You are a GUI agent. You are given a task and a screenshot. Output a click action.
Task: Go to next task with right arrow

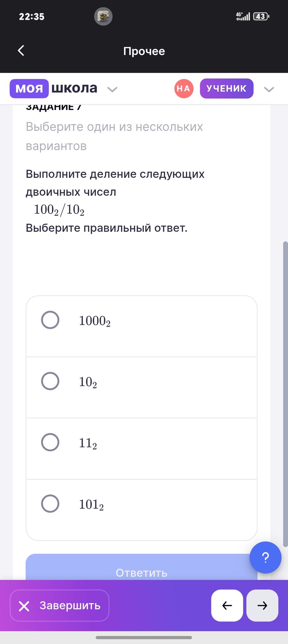262,605
